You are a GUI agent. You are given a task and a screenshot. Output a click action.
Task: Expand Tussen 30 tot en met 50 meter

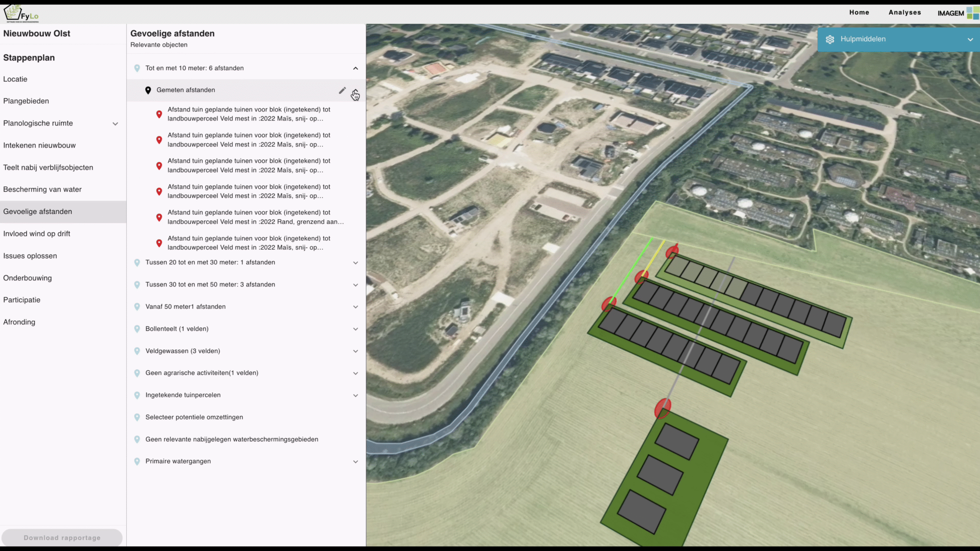(355, 285)
